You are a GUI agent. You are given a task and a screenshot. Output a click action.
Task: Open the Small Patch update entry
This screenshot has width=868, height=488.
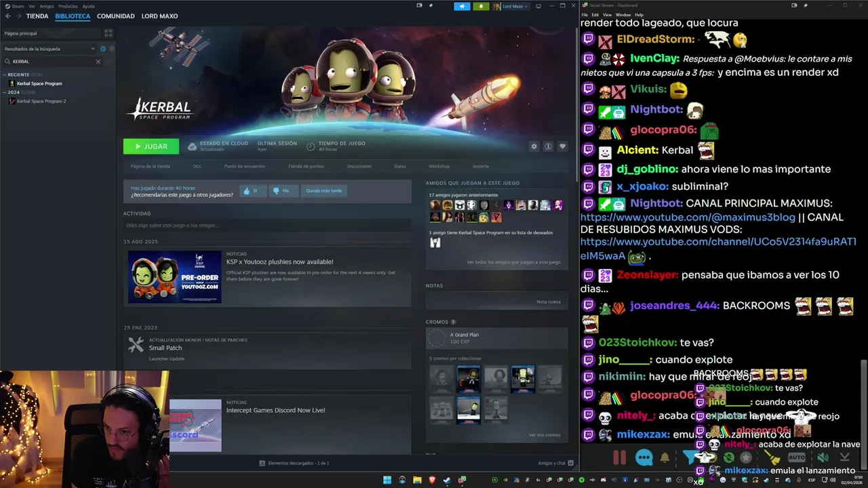point(267,348)
